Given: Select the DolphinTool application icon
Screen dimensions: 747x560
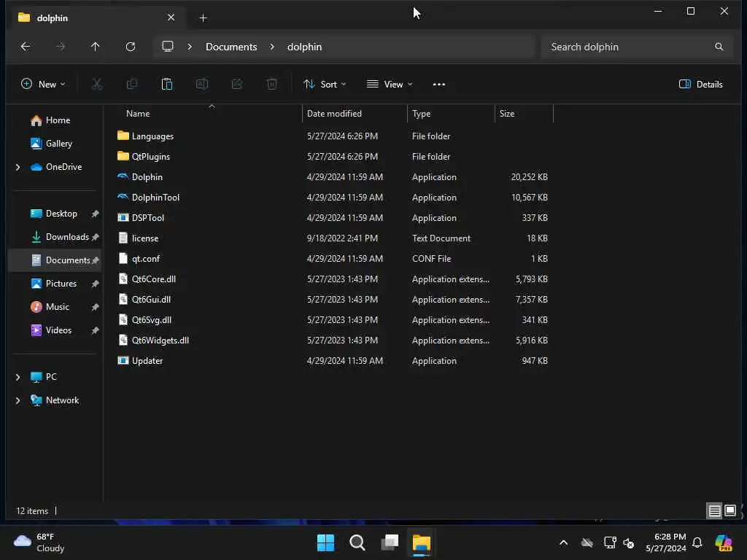Looking at the screenshot, I should pyautogui.click(x=123, y=197).
